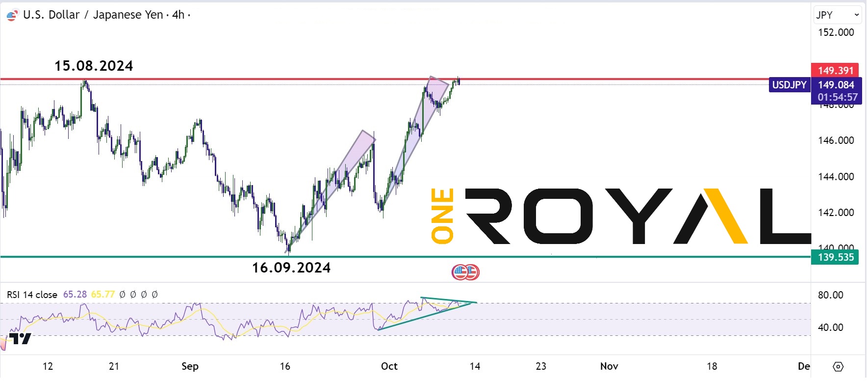868x382 pixels.
Task: Click the RSI 14 close indicator label
Action: pos(32,295)
